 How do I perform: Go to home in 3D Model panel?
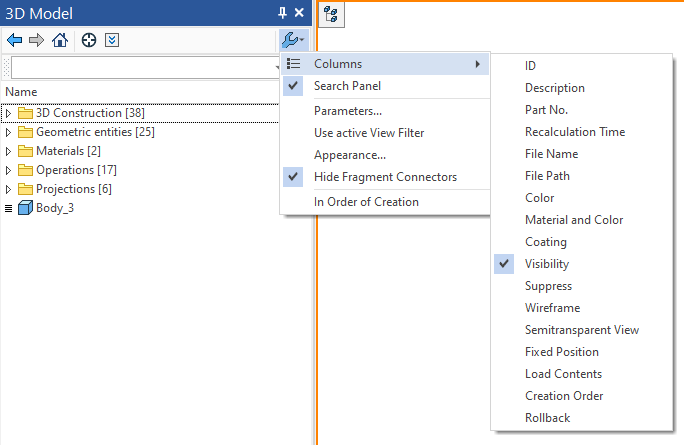click(60, 40)
